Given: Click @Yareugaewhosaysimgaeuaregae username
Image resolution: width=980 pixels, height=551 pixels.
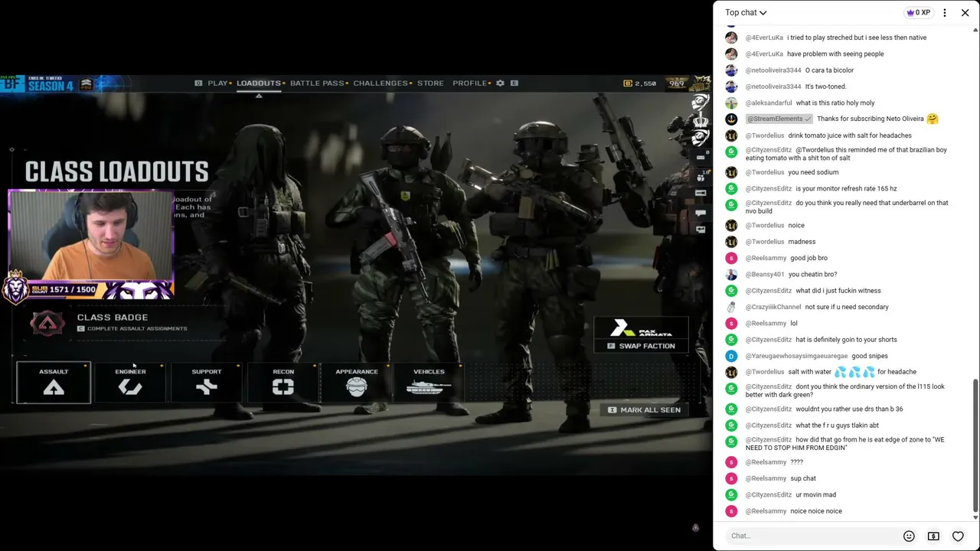Looking at the screenshot, I should pyautogui.click(x=796, y=356).
